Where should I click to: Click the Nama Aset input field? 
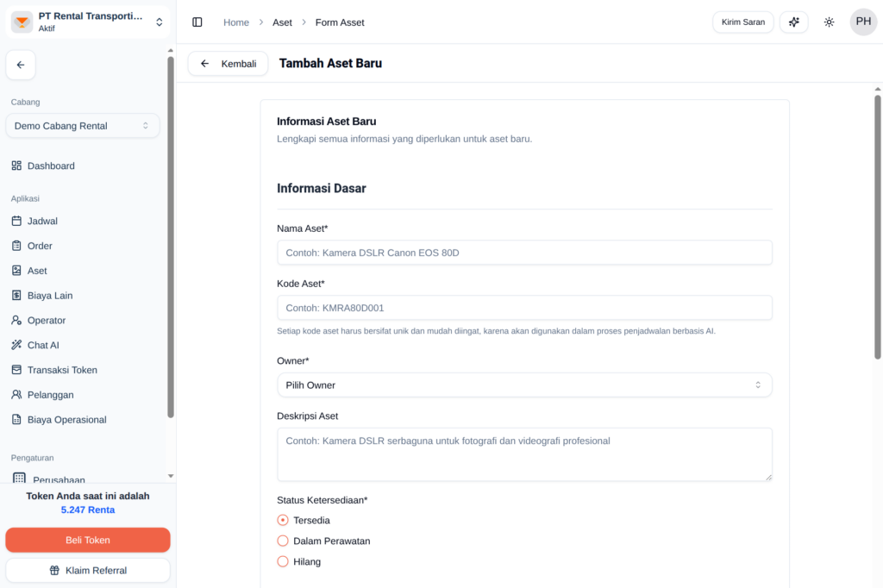(x=524, y=253)
